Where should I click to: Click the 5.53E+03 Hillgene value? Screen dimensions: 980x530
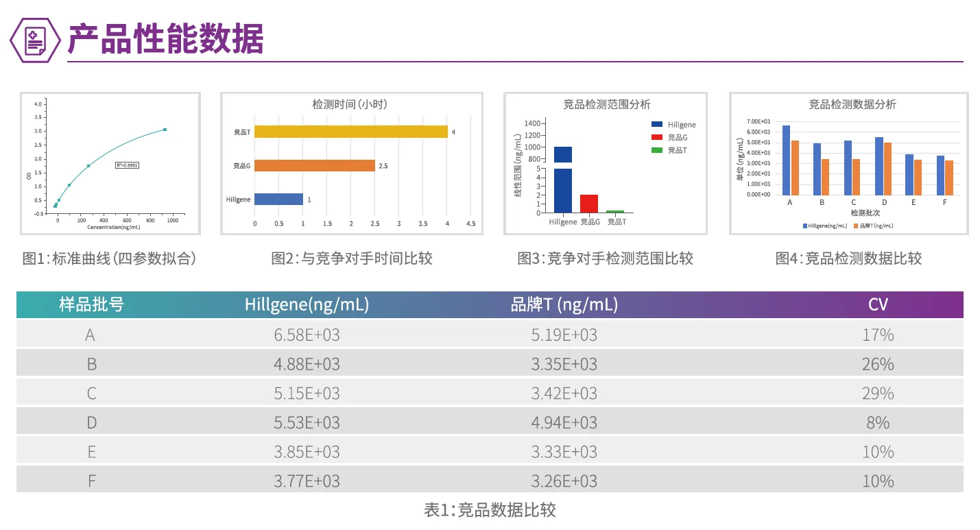307,422
